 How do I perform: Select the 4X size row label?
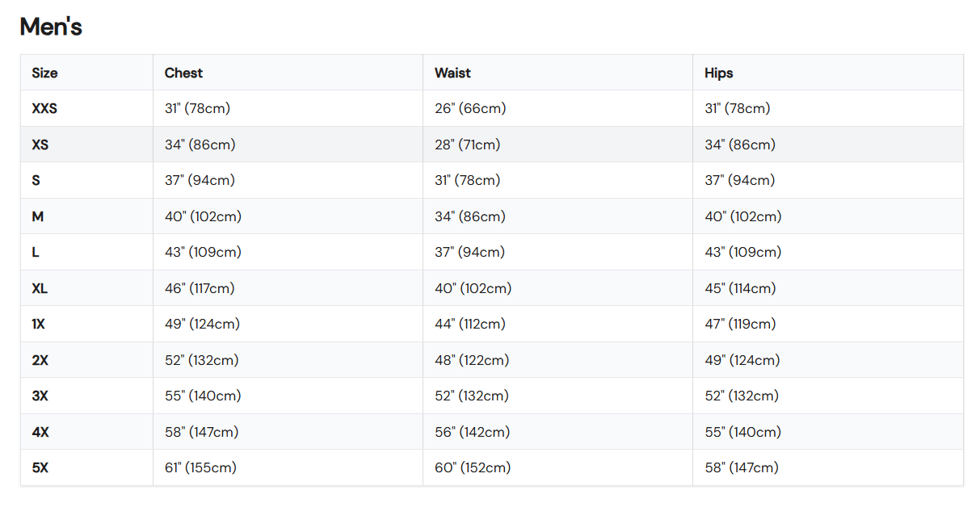coord(40,432)
